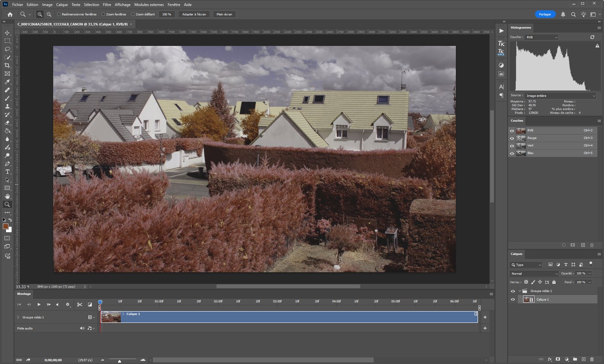604x364 pixels.
Task: Mute the audio track speaker icon
Action: coord(82,328)
